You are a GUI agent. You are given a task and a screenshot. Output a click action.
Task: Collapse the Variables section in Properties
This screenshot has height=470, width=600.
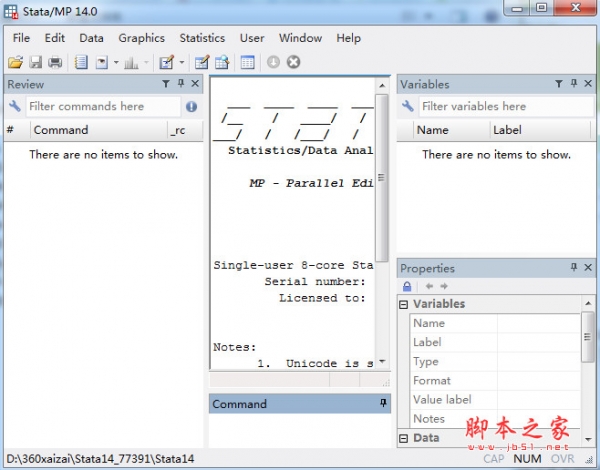403,304
